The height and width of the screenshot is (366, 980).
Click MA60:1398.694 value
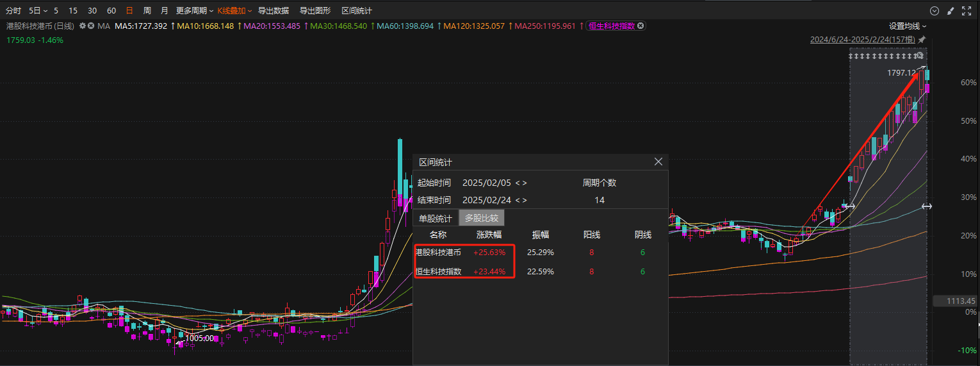point(405,26)
